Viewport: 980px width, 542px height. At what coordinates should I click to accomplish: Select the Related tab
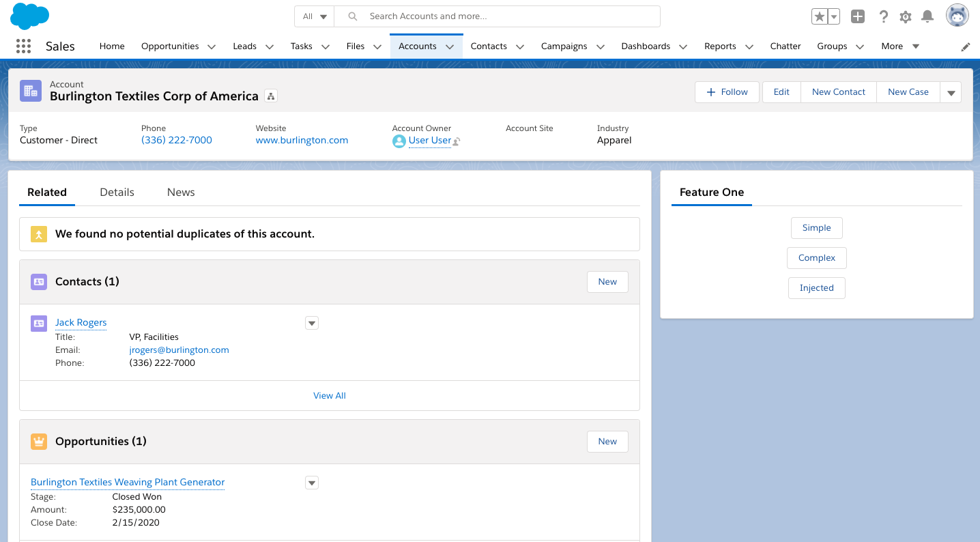coord(47,192)
